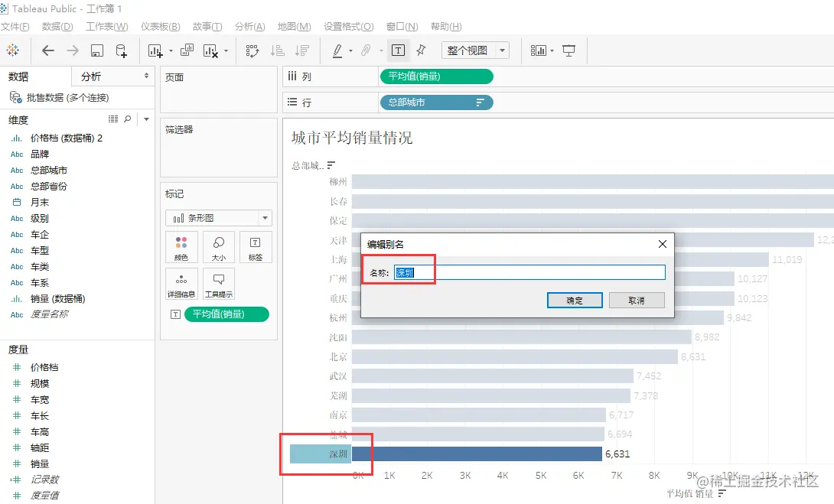The height and width of the screenshot is (504, 834).
Task: Swap rows and columns icon
Action: point(252,50)
